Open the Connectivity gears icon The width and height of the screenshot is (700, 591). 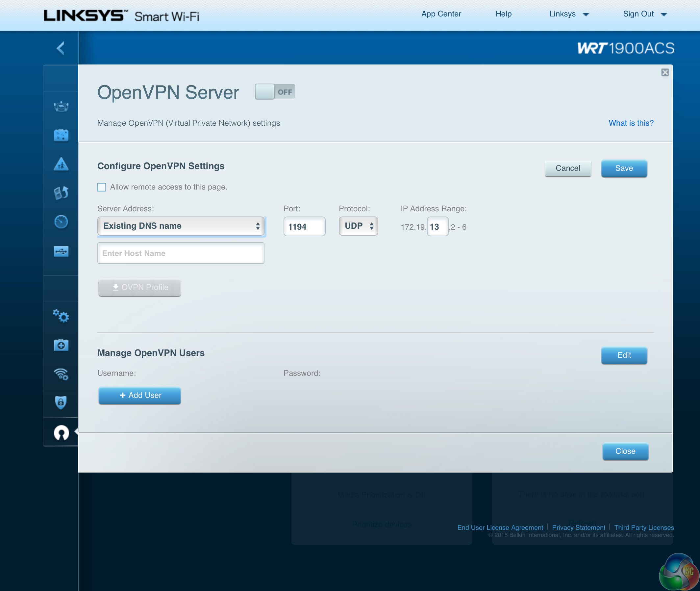(x=61, y=316)
